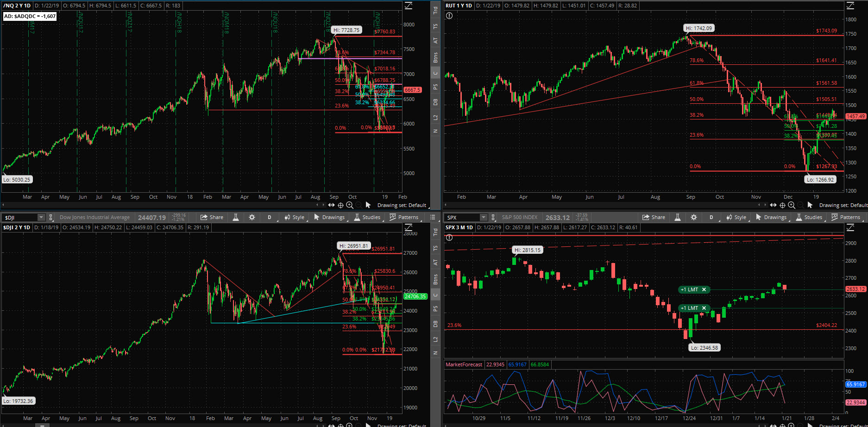Click the chart mode icon atop the SPX chart
The width and height of the screenshot is (868, 427).
850,227
